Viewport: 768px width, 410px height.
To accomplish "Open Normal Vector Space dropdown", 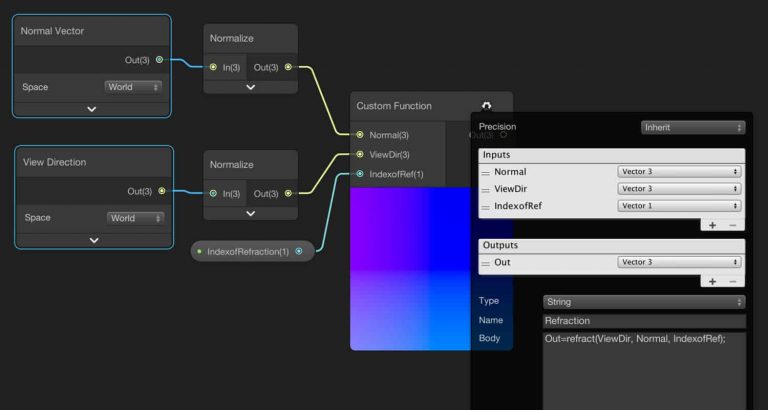I will click(133, 87).
